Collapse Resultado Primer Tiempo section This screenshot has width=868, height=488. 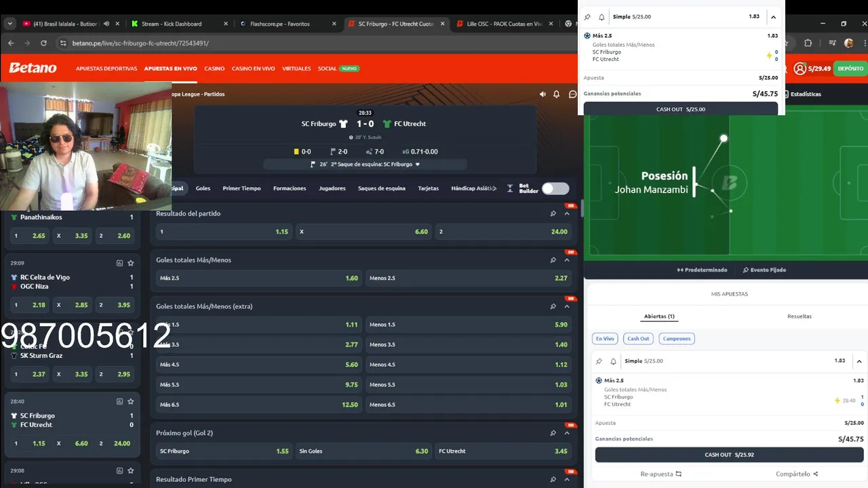pyautogui.click(x=567, y=479)
